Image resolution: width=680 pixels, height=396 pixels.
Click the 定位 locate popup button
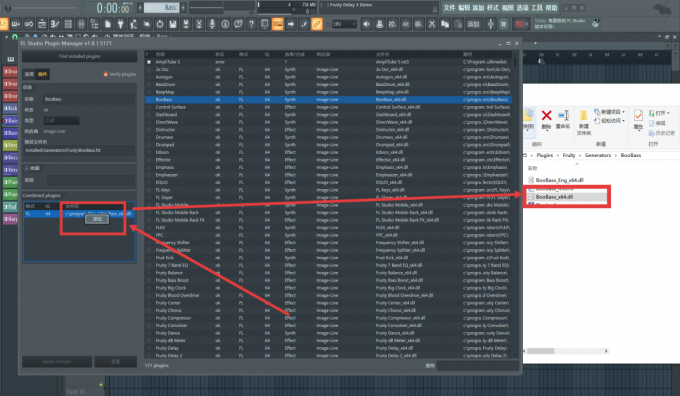click(97, 219)
